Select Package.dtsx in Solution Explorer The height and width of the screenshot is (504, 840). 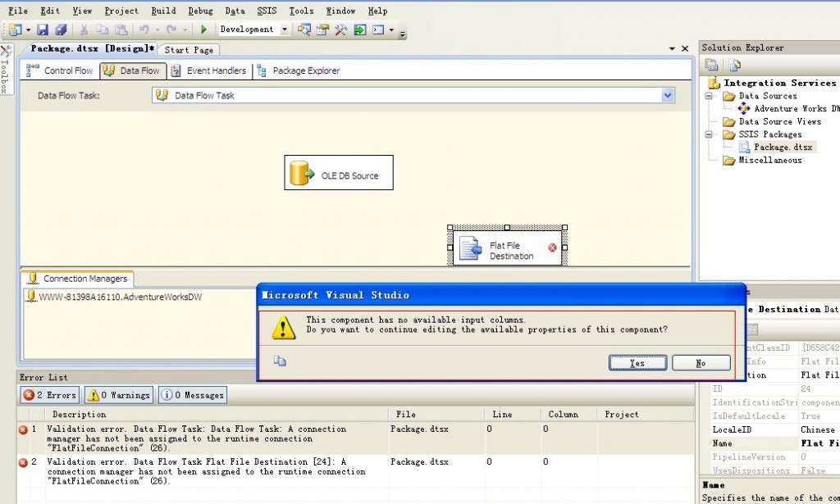tap(783, 148)
